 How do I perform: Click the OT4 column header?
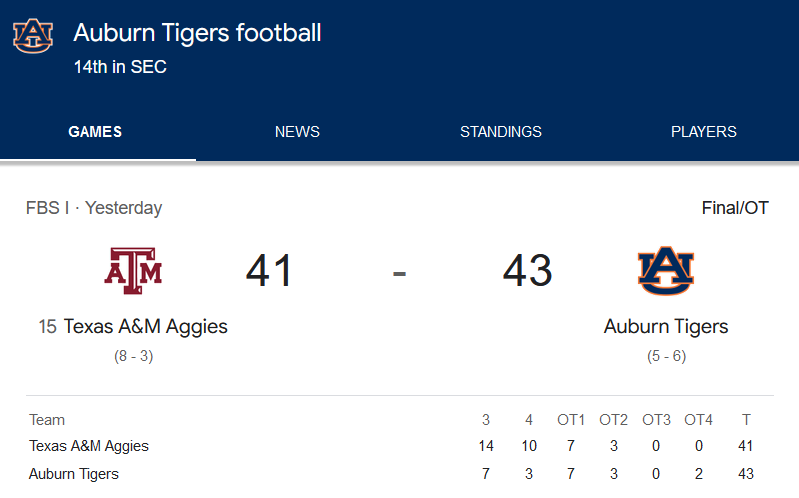pyautogui.click(x=699, y=420)
